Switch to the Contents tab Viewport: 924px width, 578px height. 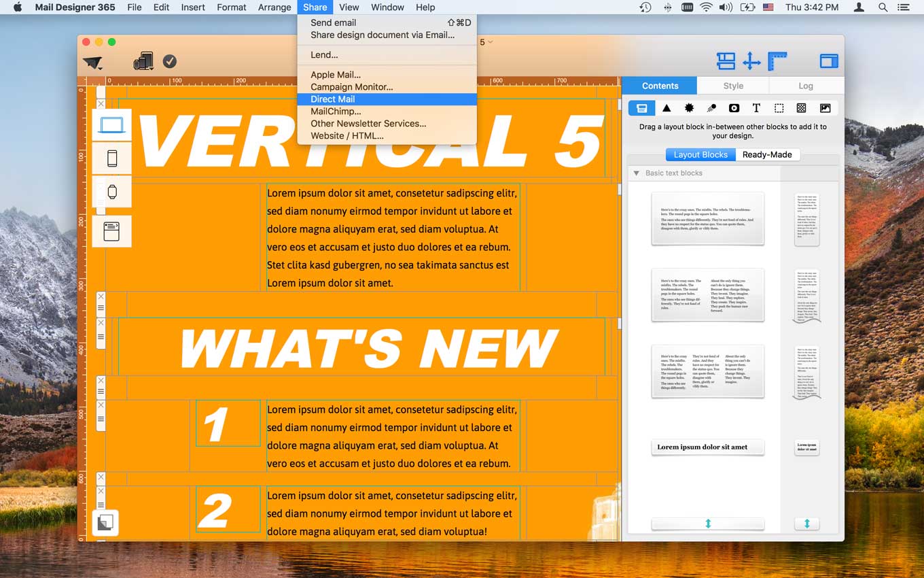point(660,86)
